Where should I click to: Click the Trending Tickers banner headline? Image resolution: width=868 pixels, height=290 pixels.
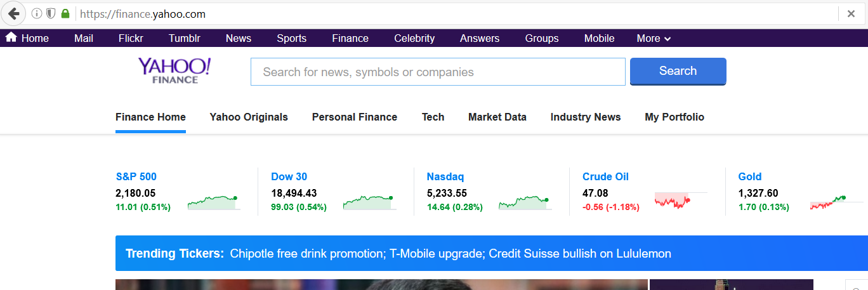450,254
